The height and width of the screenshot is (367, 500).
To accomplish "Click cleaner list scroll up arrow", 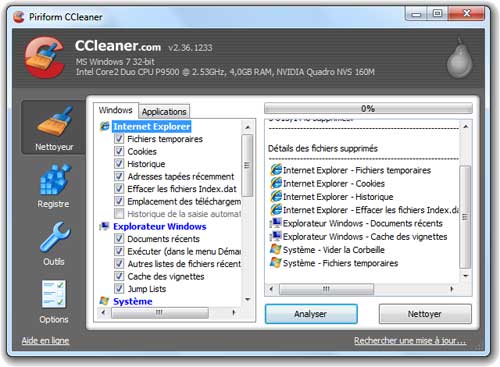I will (x=247, y=127).
